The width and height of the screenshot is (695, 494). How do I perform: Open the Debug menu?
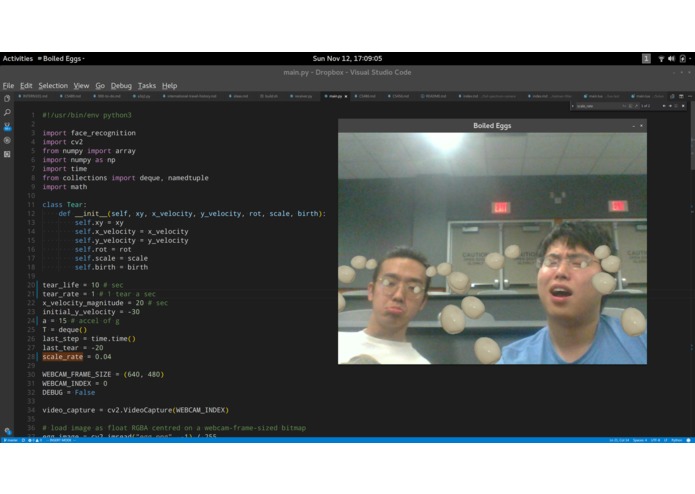121,86
